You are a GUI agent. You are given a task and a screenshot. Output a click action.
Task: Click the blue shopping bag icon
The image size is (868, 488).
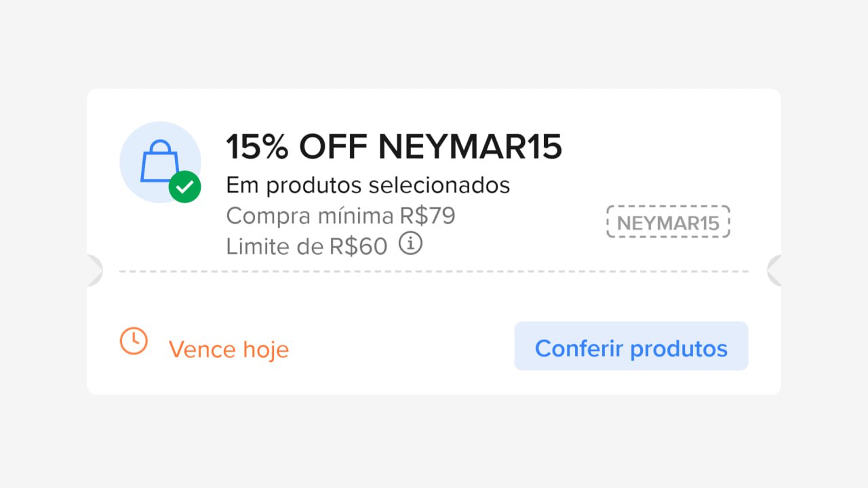[159, 162]
